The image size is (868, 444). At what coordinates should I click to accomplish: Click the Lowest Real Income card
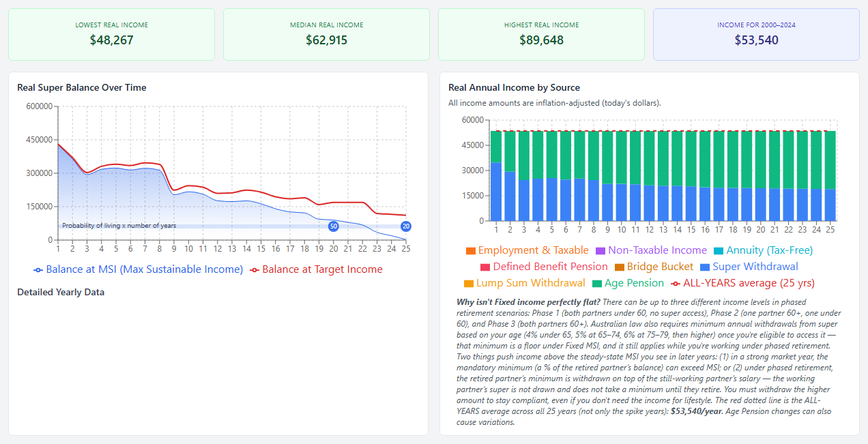[x=111, y=34]
